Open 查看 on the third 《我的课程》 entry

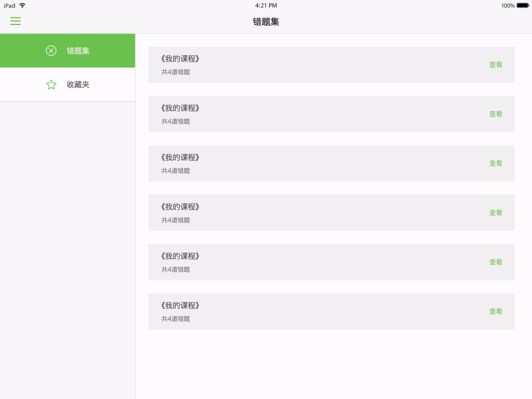pos(496,163)
